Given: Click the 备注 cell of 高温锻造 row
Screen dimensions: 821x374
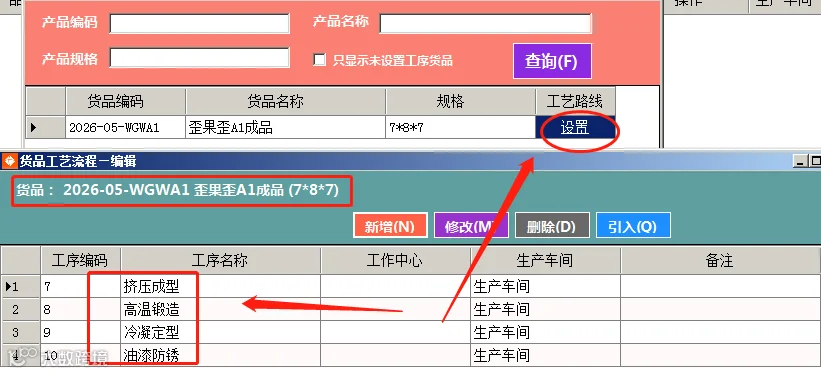Looking at the screenshot, I should 720,310.
